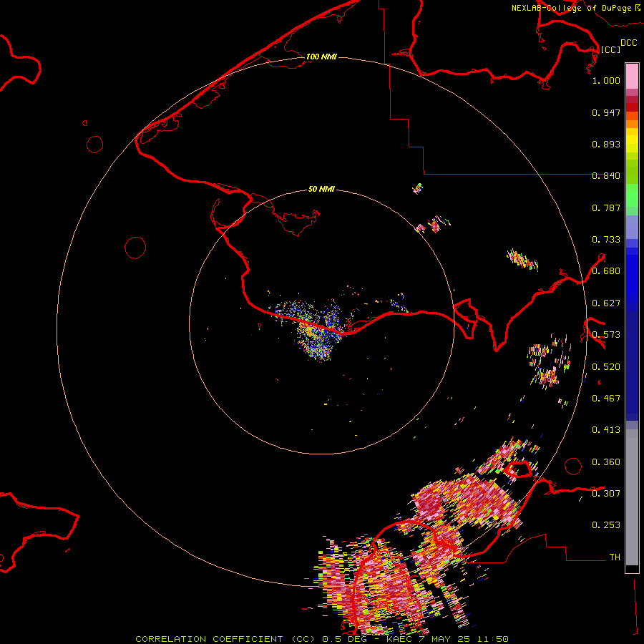Viewport: 644px width, 644px height.
Task: Select the 0.253 scale value
Action: 606,525
